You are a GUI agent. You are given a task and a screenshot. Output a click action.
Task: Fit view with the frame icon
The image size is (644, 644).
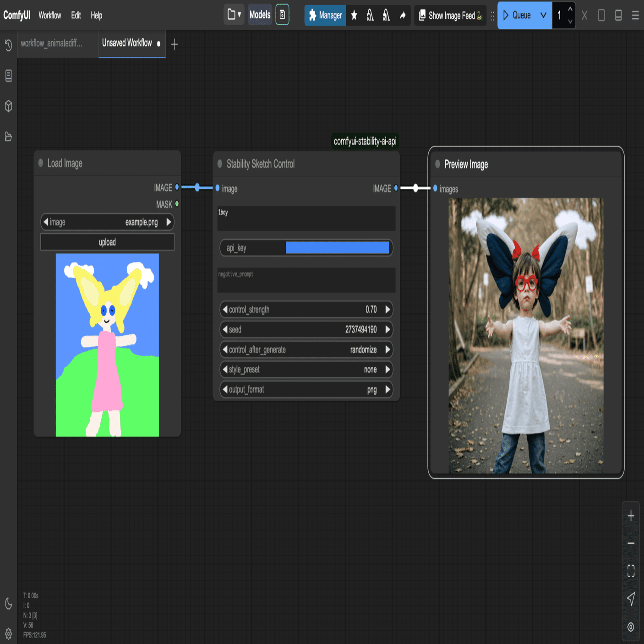(x=631, y=570)
